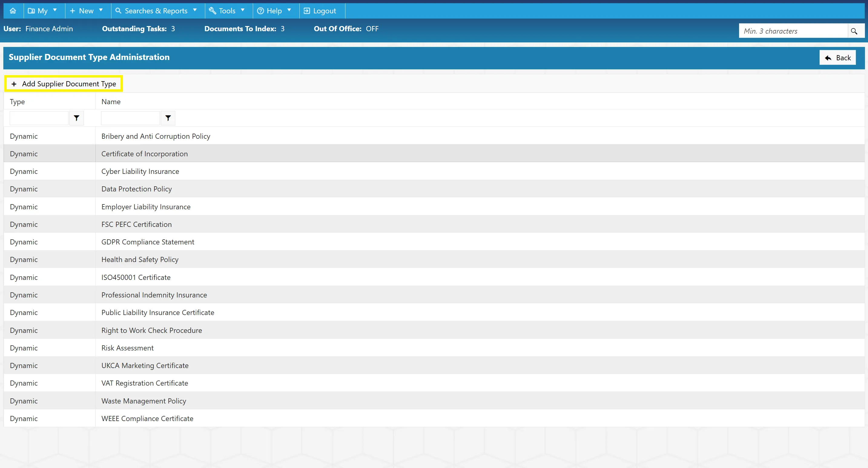Select the Risk Assessment row
Image resolution: width=868 pixels, height=468 pixels.
click(x=434, y=348)
